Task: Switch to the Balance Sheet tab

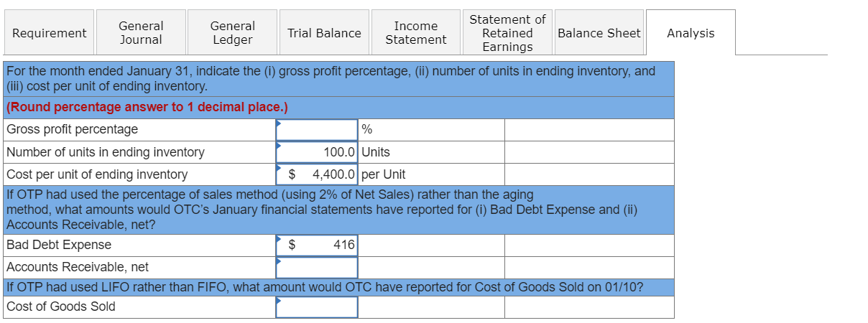Action: tap(599, 33)
